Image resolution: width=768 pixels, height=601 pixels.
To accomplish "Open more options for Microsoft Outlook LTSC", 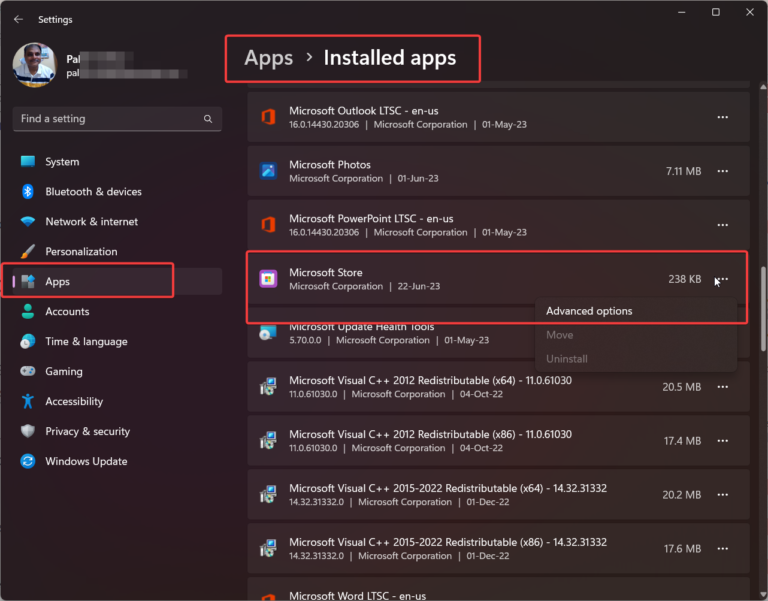I will 722,117.
